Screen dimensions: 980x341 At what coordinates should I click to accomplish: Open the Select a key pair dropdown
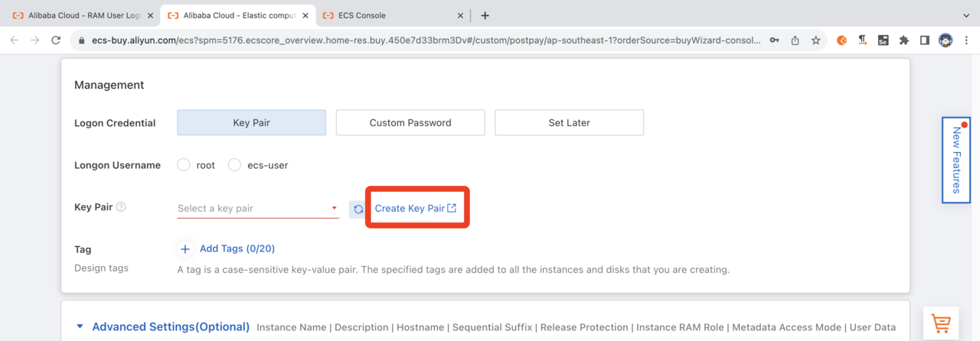pos(257,208)
